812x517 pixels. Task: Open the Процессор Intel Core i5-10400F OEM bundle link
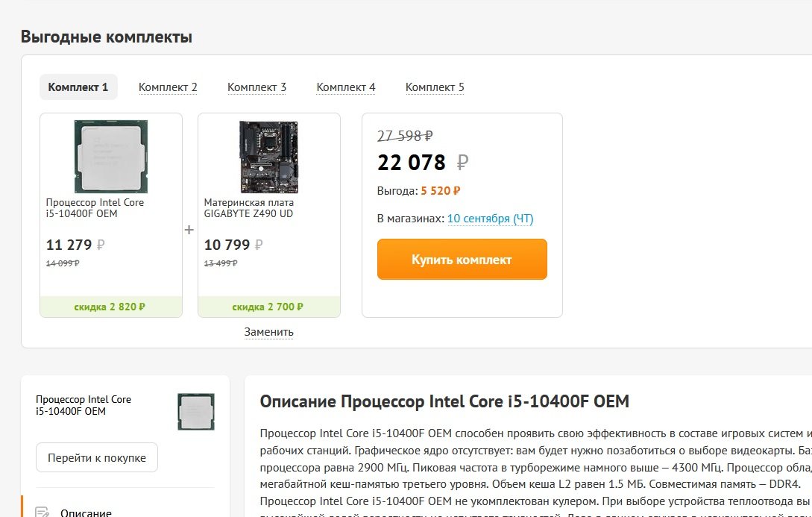point(95,208)
